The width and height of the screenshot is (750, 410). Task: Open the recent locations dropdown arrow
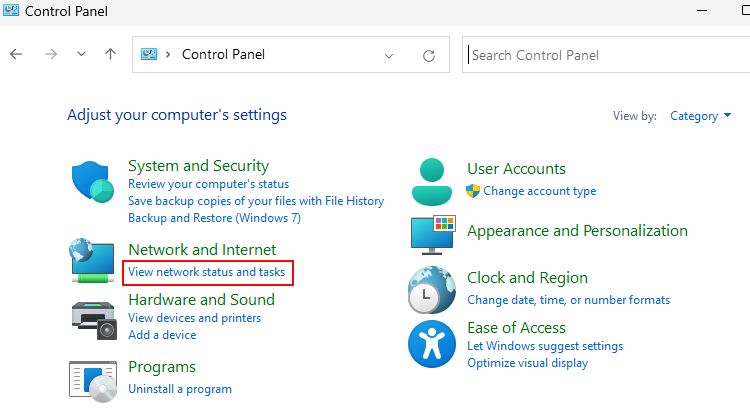(81, 54)
